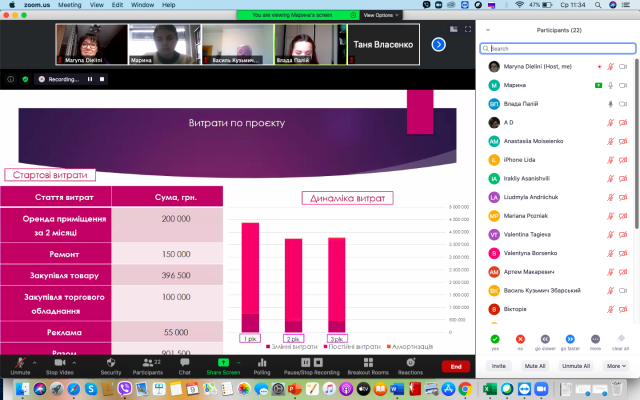Click the red 'no' reaction icon
This screenshot has width=640, height=400.
point(520,339)
